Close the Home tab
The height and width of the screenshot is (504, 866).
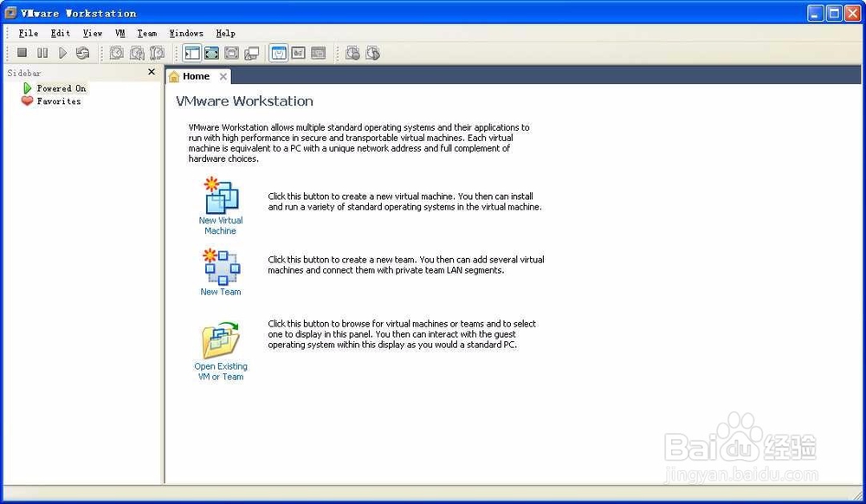[223, 77]
